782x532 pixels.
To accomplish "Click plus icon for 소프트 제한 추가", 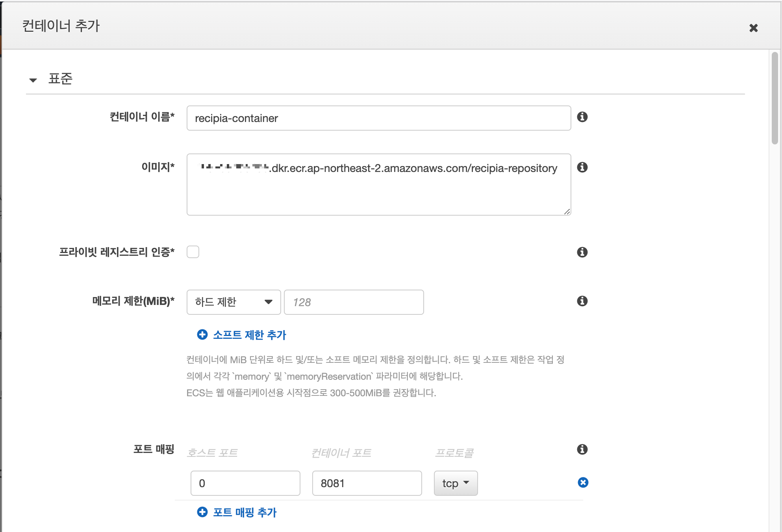I will pos(202,334).
